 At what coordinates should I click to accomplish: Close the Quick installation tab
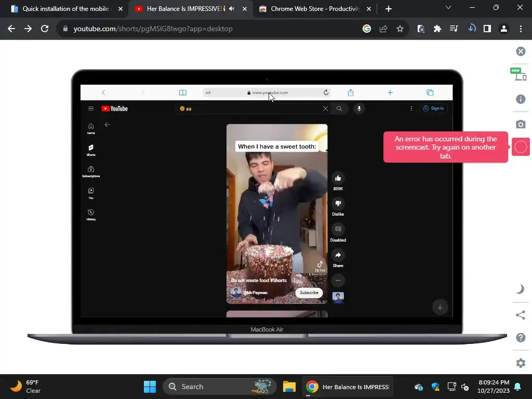click(x=121, y=9)
